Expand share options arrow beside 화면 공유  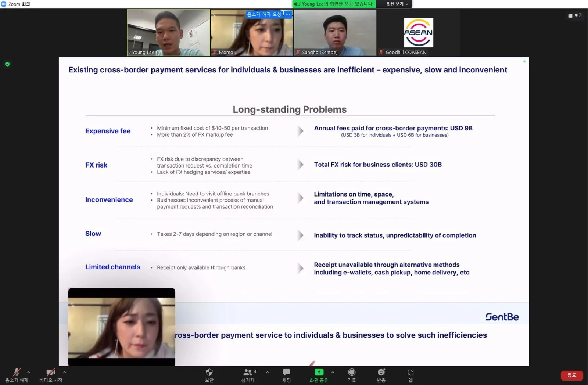click(x=333, y=372)
